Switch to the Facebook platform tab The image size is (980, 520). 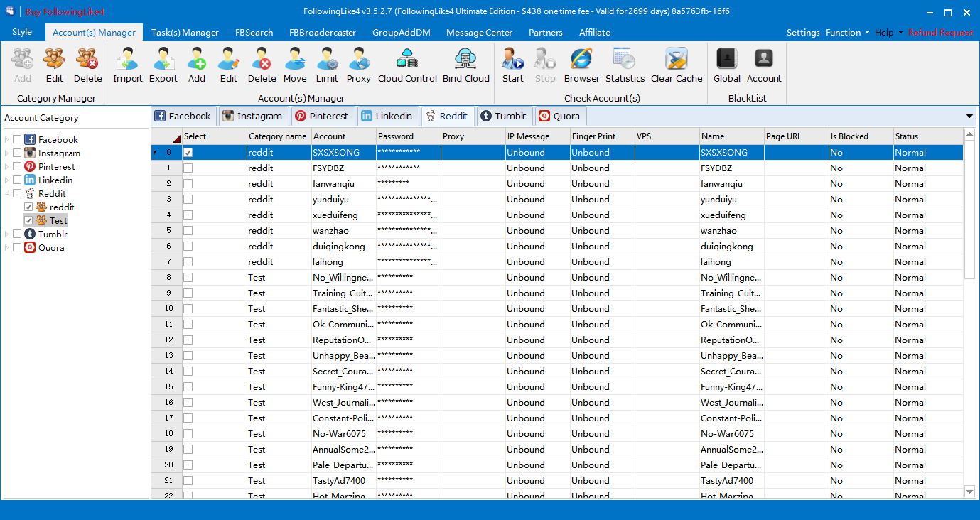(x=183, y=117)
